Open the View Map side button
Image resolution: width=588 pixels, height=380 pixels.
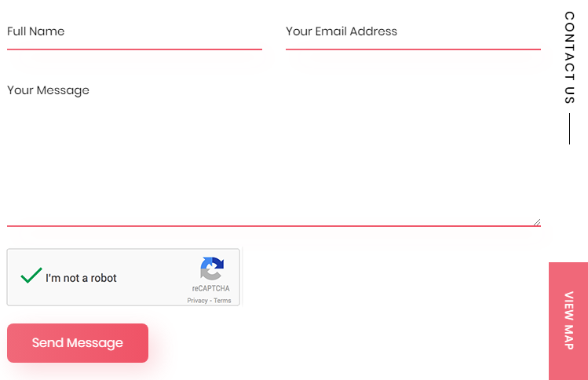(568, 320)
